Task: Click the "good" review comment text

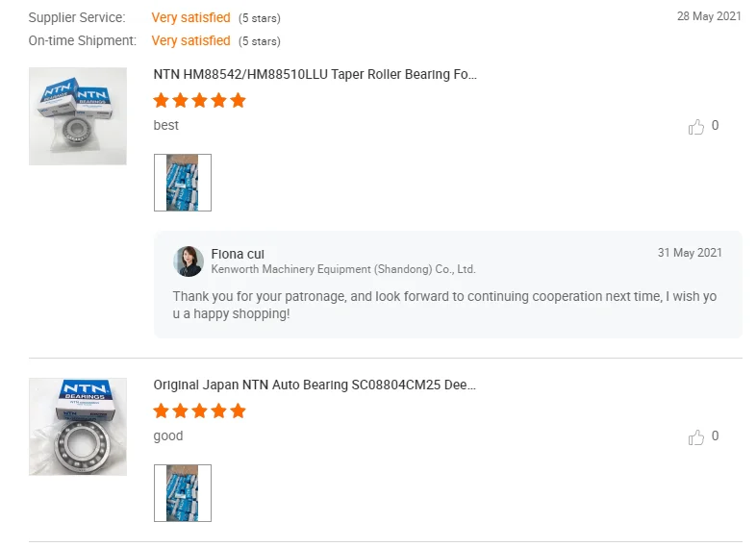Action: (168, 436)
